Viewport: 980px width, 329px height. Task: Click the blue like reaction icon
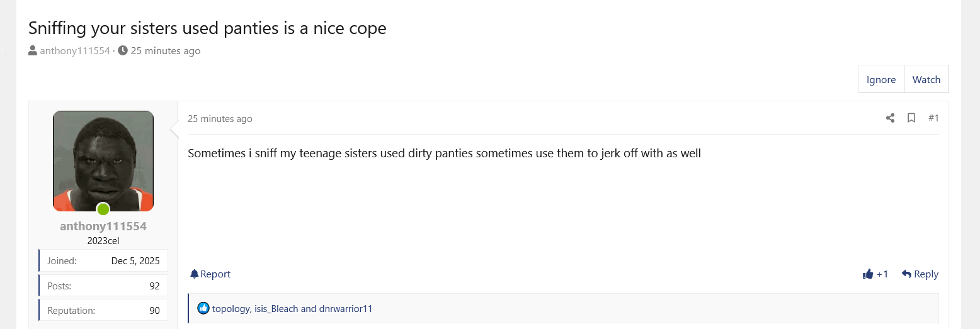pos(203,308)
